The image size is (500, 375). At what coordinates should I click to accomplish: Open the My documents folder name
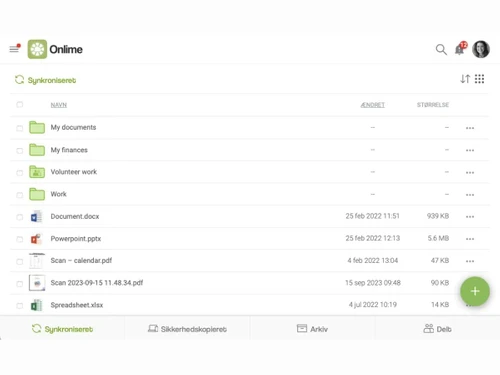click(x=73, y=127)
